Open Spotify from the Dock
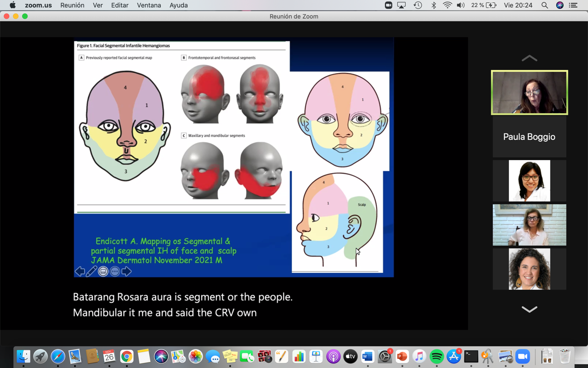The width and height of the screenshot is (588, 368). click(x=436, y=356)
